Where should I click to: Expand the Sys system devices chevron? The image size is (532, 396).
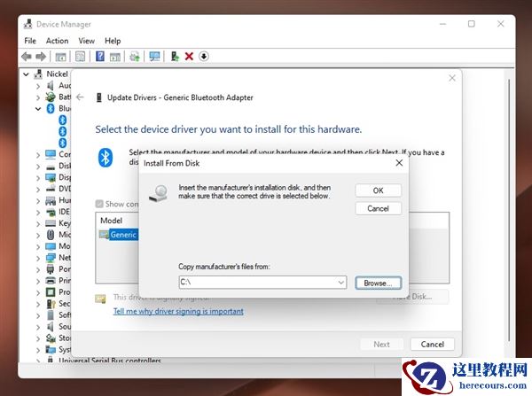tap(38, 350)
